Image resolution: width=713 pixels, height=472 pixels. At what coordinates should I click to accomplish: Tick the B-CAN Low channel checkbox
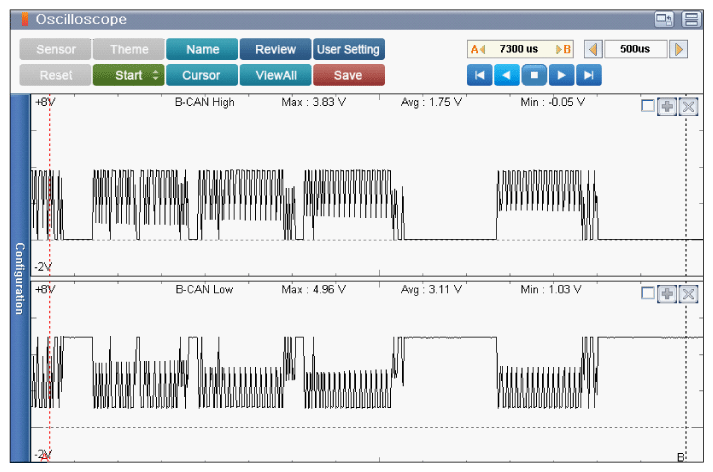tap(648, 293)
